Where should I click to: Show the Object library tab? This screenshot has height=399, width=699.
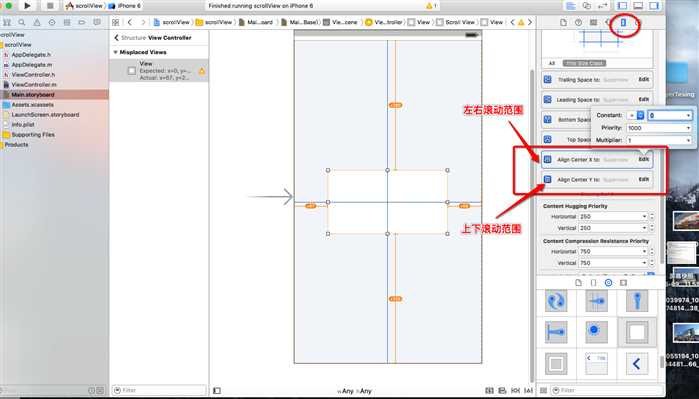(609, 283)
